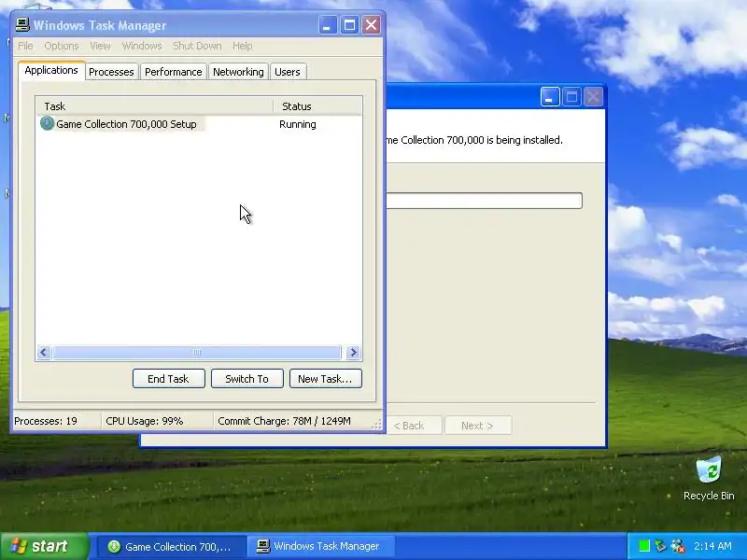
Task: Click the left arrow of the task list scrollbar
Action: [44, 353]
